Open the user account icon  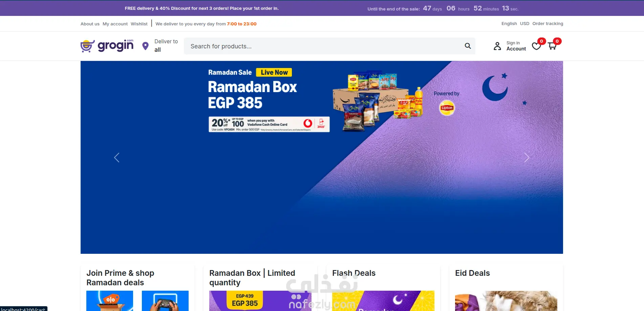(497, 46)
